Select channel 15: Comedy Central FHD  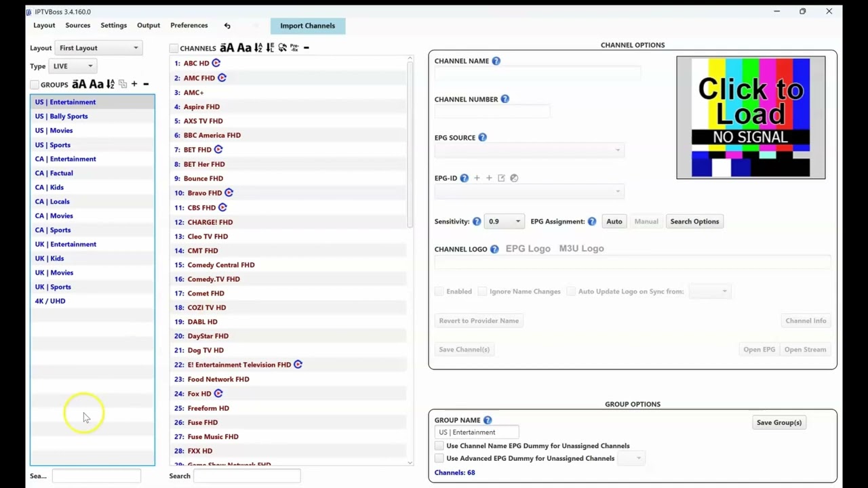tap(288, 265)
